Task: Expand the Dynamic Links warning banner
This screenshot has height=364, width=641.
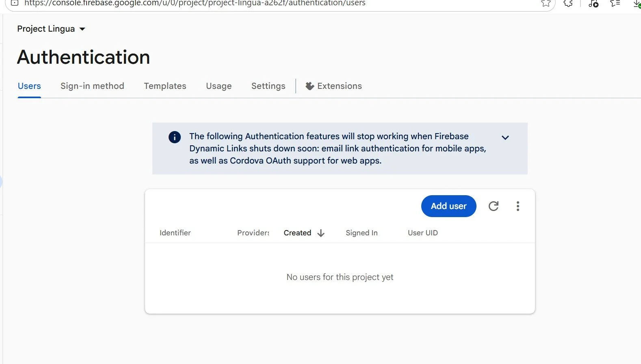Action: [x=505, y=138]
